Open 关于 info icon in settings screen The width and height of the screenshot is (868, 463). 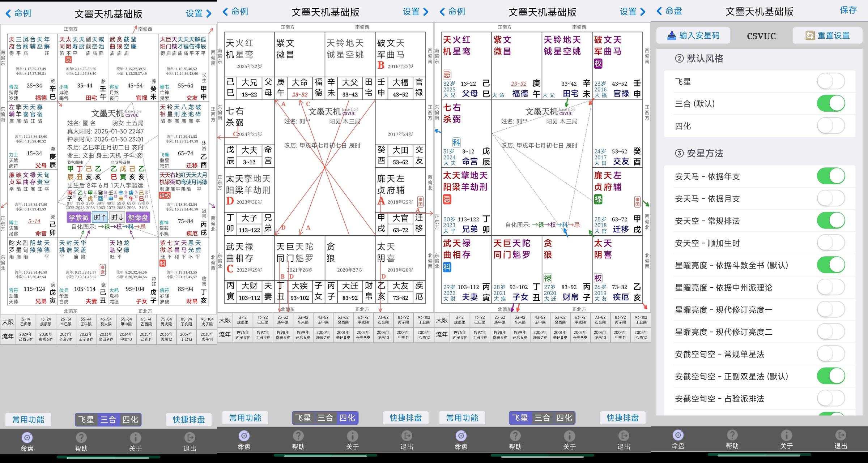pyautogui.click(x=787, y=435)
